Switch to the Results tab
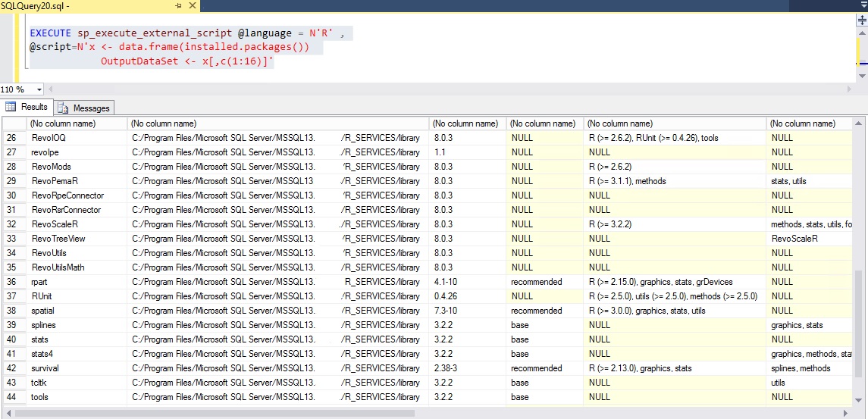The height and width of the screenshot is (419, 868). click(x=27, y=107)
